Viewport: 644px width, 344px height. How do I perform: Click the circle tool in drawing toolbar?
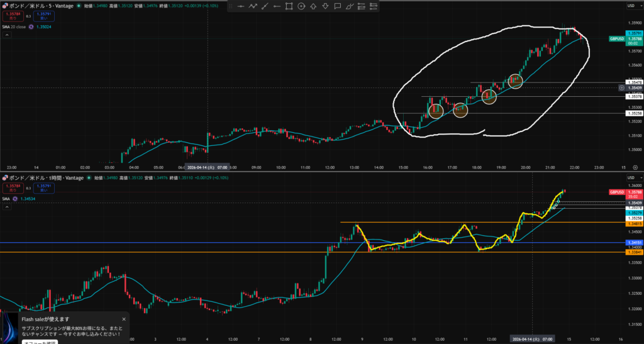(301, 6)
